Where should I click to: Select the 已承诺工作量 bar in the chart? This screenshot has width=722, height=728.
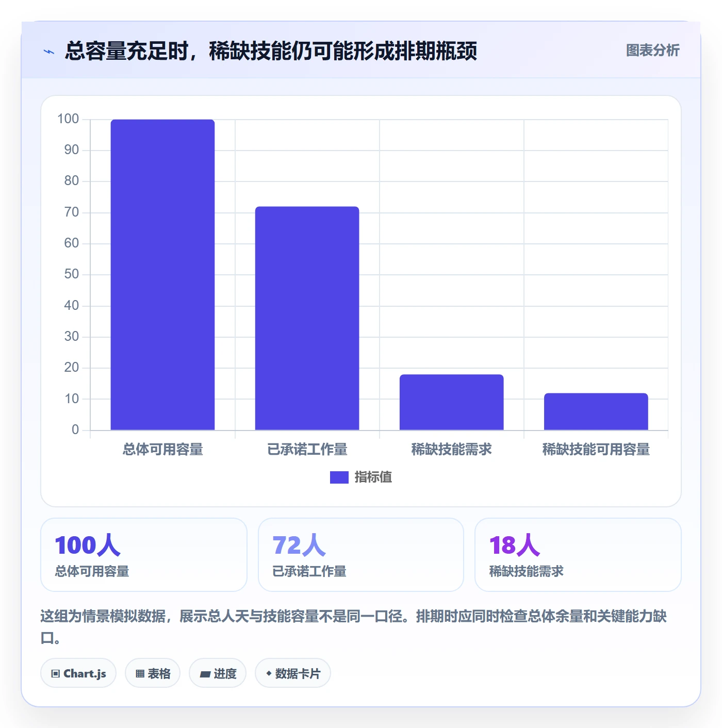pyautogui.click(x=307, y=318)
